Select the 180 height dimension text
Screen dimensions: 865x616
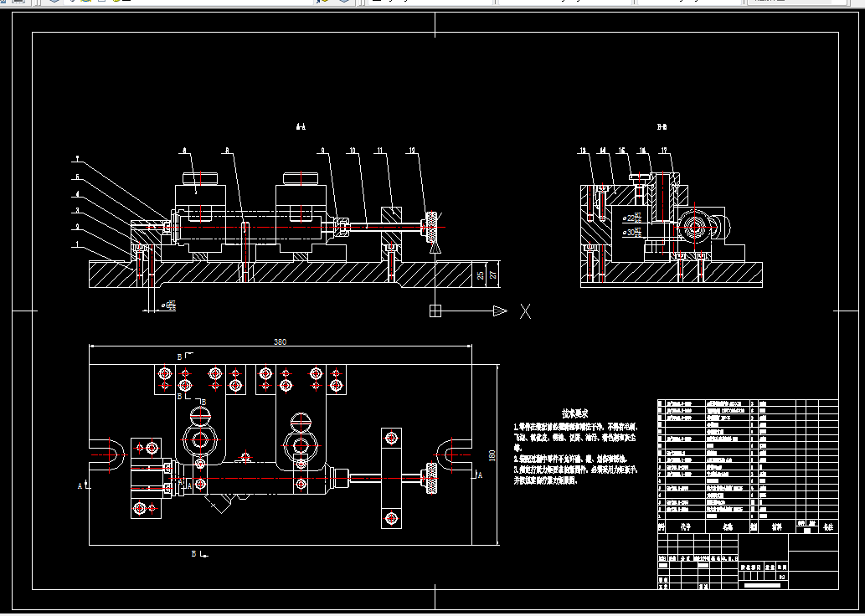(492, 455)
